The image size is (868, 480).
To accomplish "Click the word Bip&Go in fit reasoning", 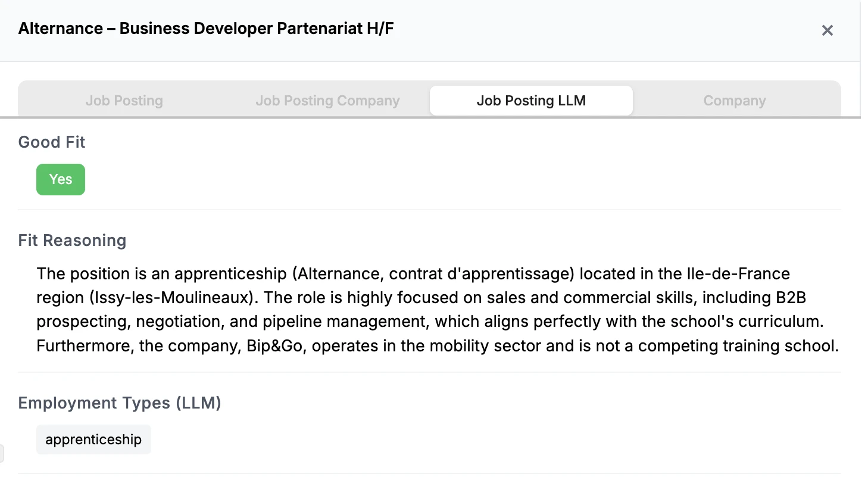I will point(276,345).
